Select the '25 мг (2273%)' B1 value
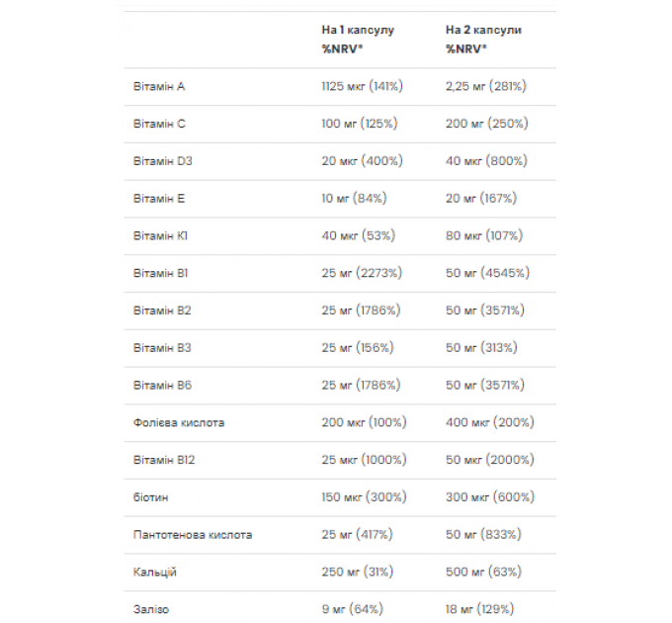Screen dimensions: 672x623 coord(362,273)
